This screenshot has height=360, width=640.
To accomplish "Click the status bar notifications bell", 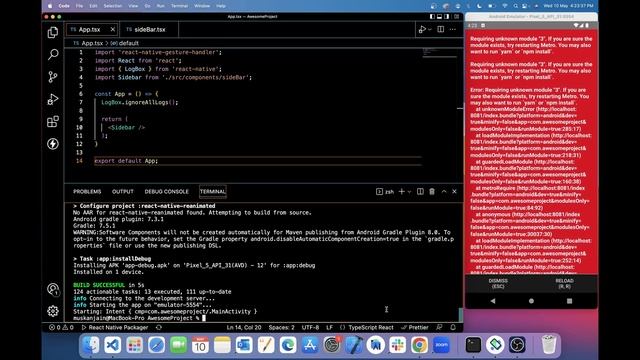I will [x=453, y=327].
